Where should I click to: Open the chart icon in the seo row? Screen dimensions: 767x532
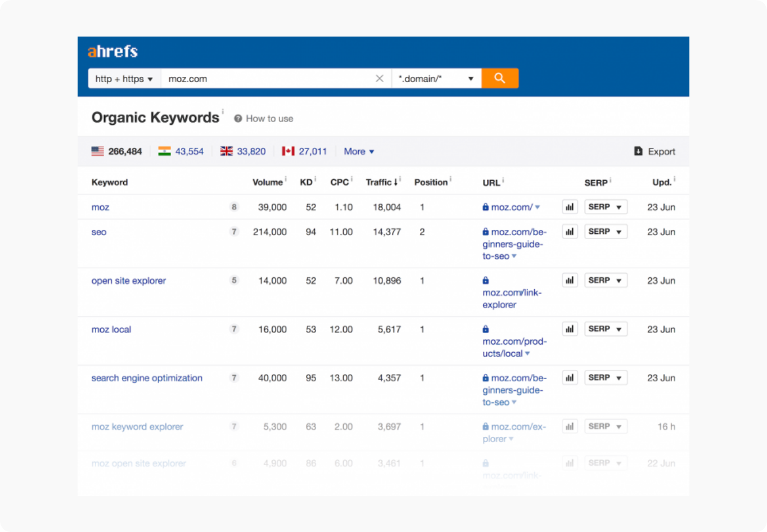click(570, 232)
